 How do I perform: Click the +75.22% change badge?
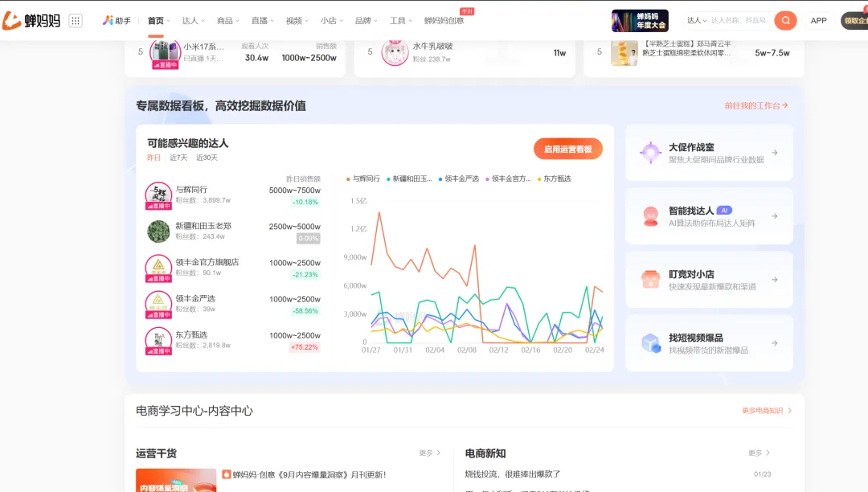pos(305,347)
